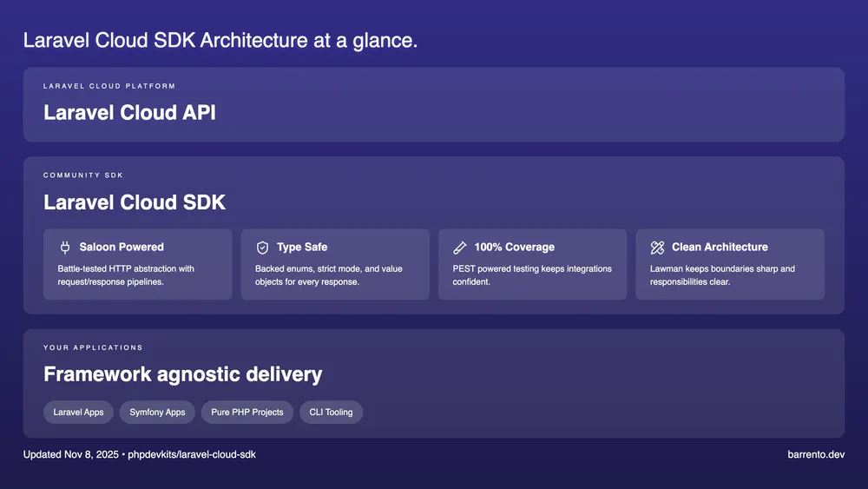Click the Laravel Cloud API heading
Viewport: 868px width, 489px height.
(129, 112)
